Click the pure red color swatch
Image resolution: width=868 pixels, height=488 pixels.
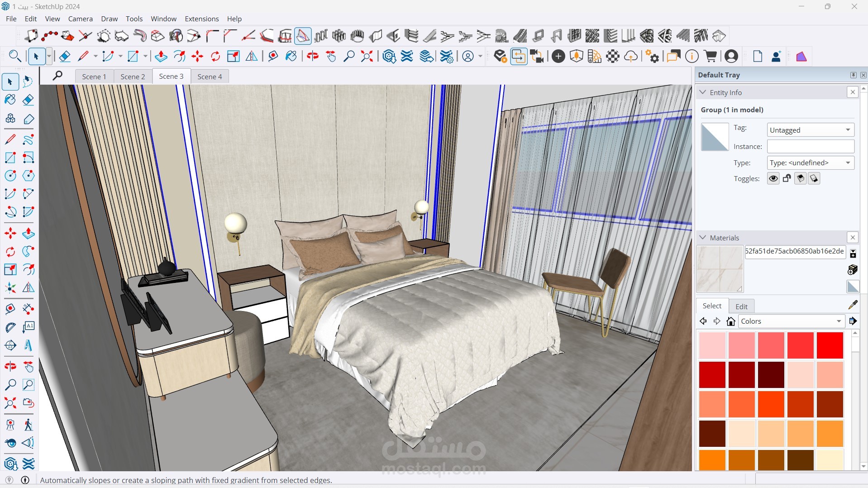(x=830, y=345)
